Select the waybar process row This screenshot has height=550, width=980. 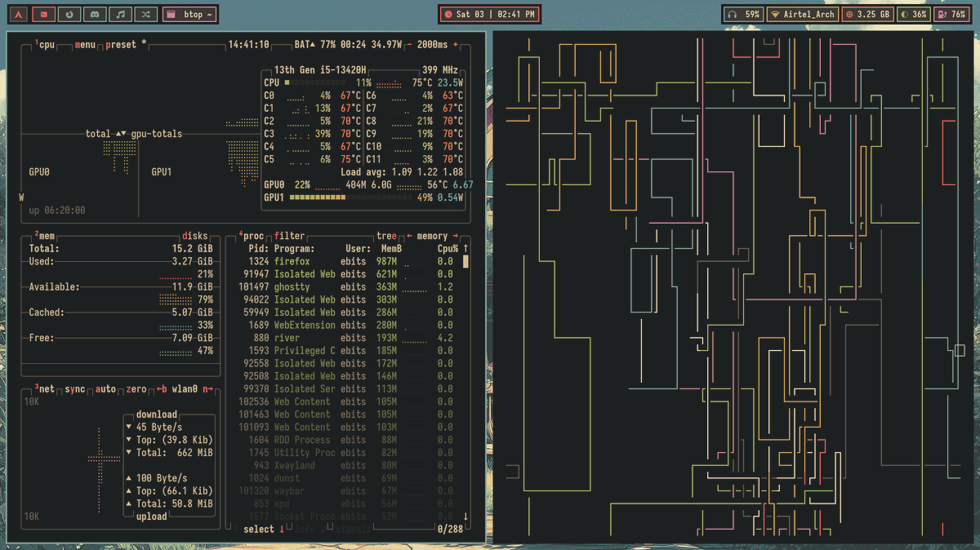tap(350, 490)
